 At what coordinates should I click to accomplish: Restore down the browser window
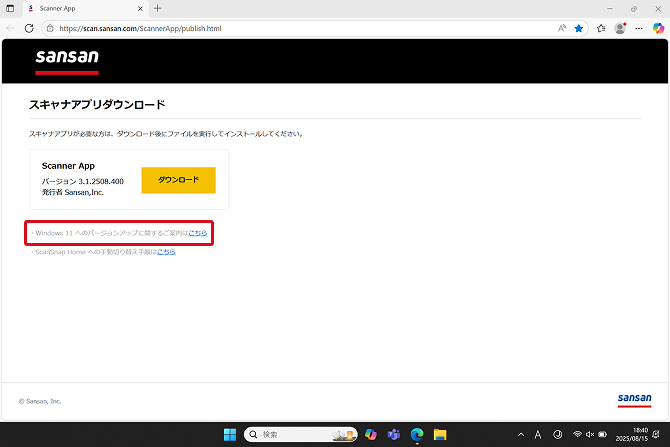(634, 9)
